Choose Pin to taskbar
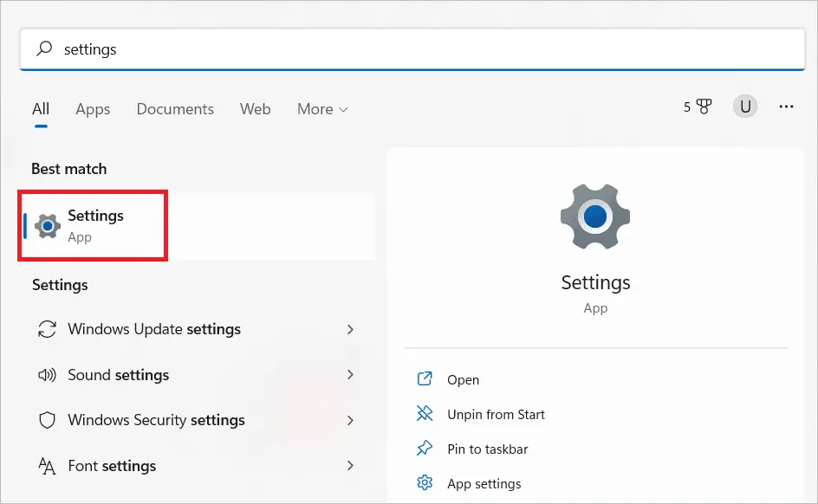 487,449
